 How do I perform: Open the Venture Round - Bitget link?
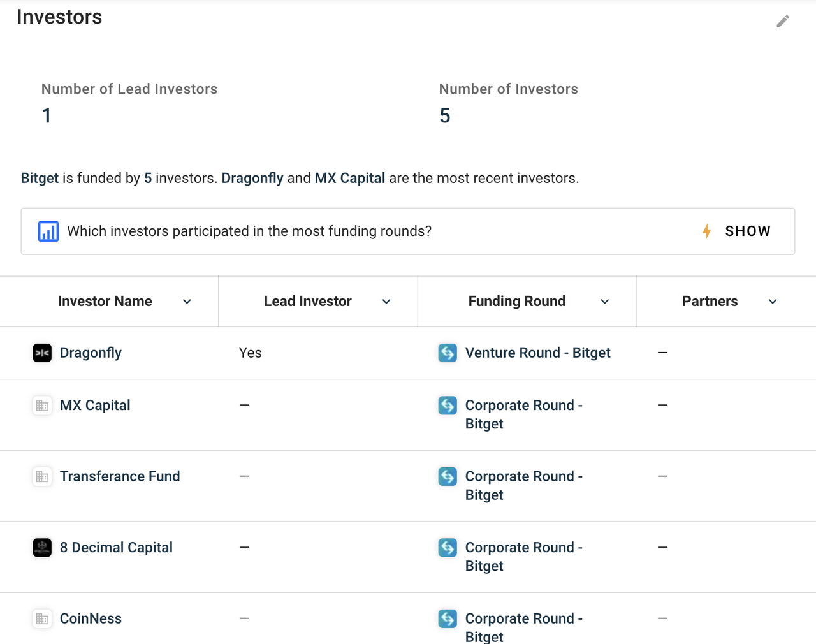coord(537,353)
